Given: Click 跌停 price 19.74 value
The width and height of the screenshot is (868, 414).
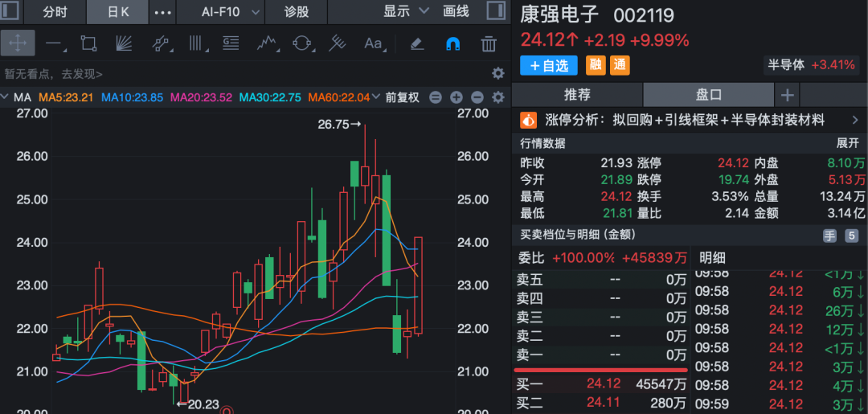Looking at the screenshot, I should click(x=733, y=180).
